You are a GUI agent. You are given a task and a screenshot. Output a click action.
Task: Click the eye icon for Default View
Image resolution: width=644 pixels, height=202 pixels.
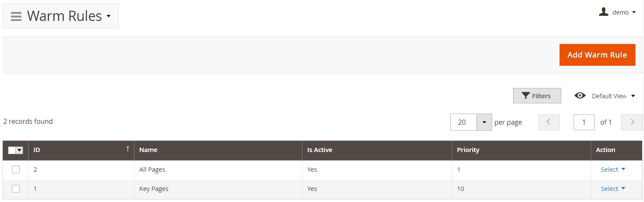tap(580, 96)
